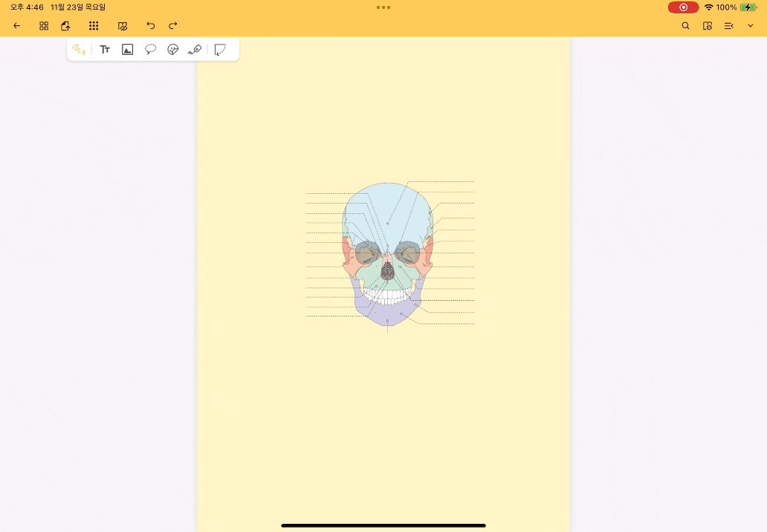Undo the last action
Viewport: 767px width, 532px height.
[151, 26]
